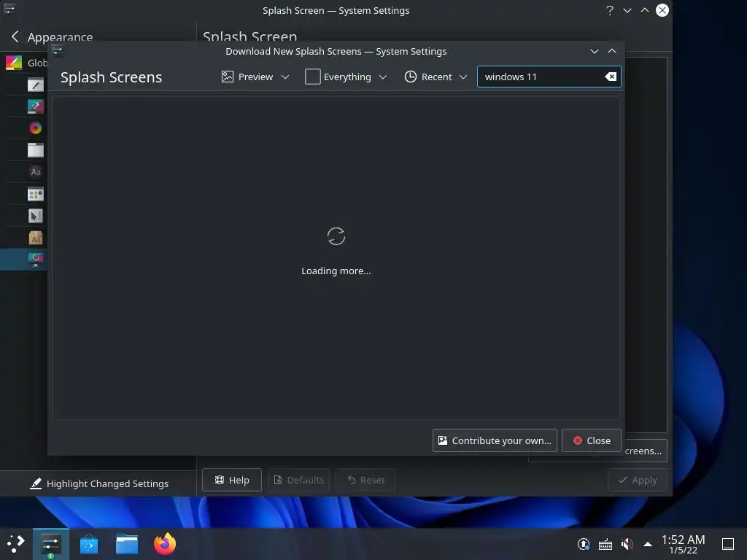The width and height of the screenshot is (747, 560).
Task: Click the dialog title bar menu icon
Action: coord(57,51)
